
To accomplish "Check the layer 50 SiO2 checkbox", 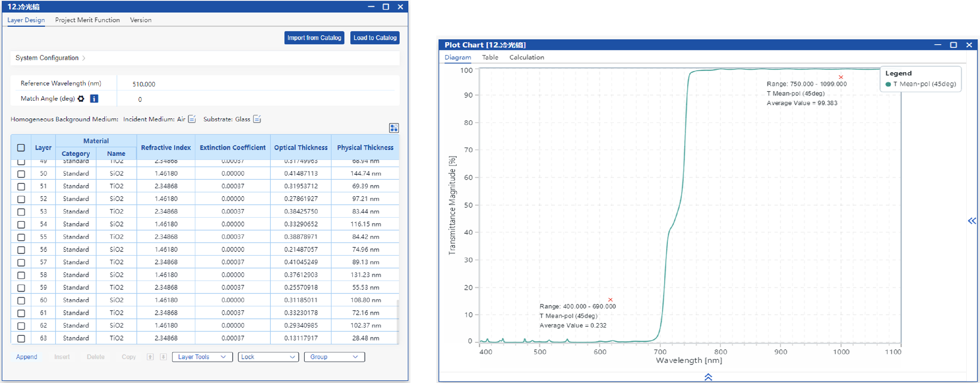I will pos(21,174).
